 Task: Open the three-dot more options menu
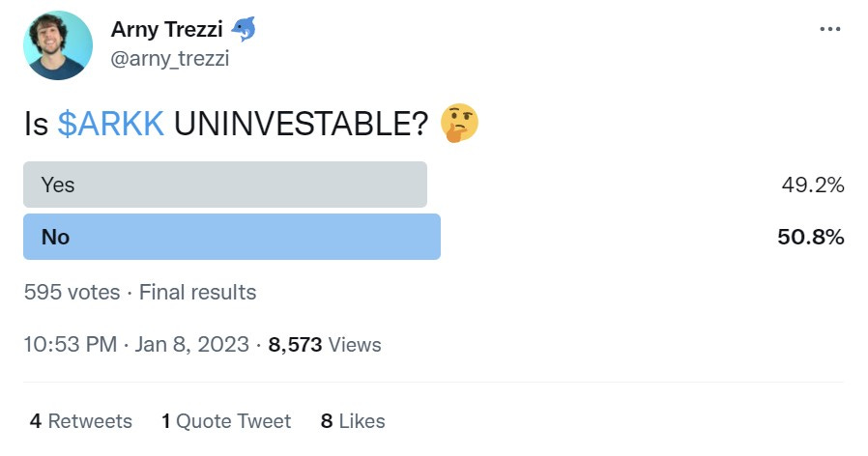(x=829, y=29)
